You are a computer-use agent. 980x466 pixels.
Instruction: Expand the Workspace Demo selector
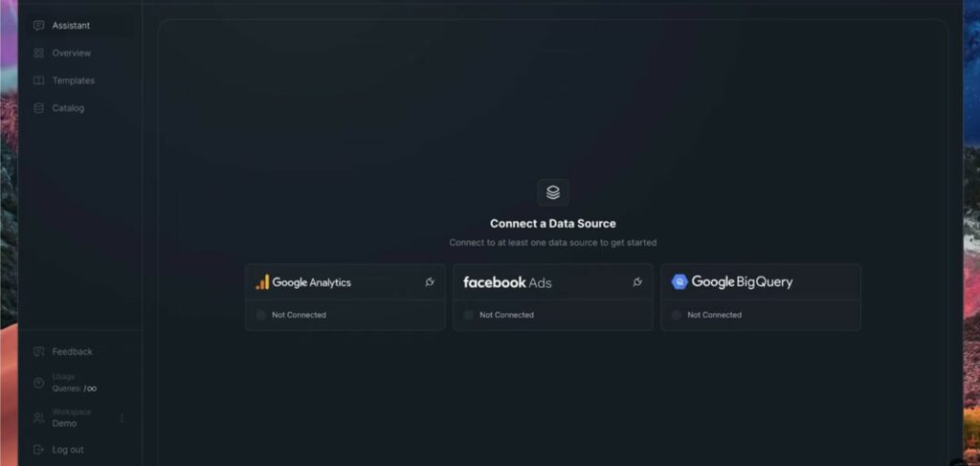click(73, 418)
